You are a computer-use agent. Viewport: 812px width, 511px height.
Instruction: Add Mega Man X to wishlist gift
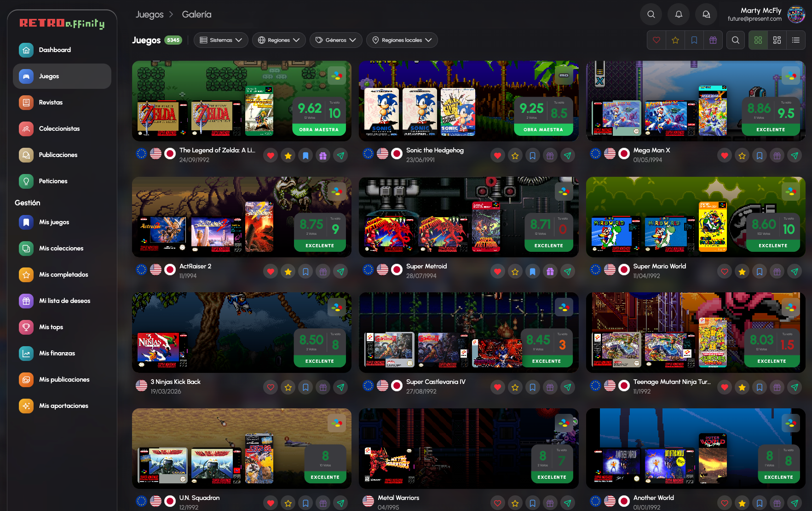tap(777, 156)
